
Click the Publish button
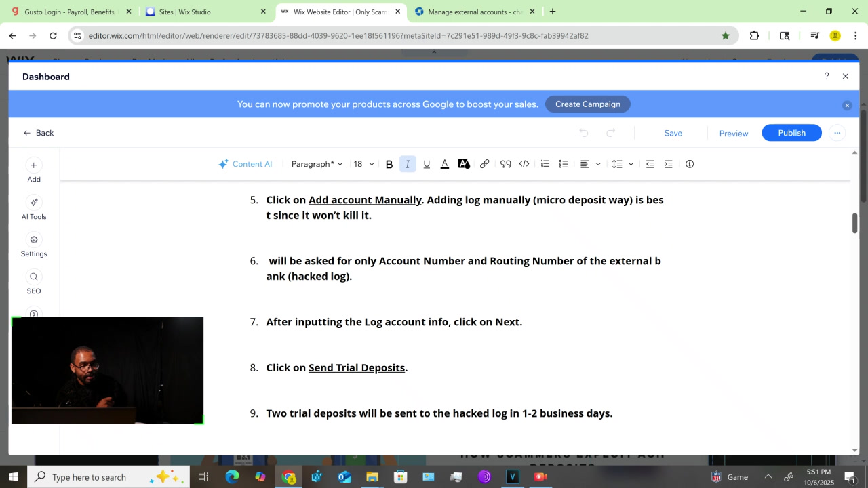pyautogui.click(x=791, y=133)
